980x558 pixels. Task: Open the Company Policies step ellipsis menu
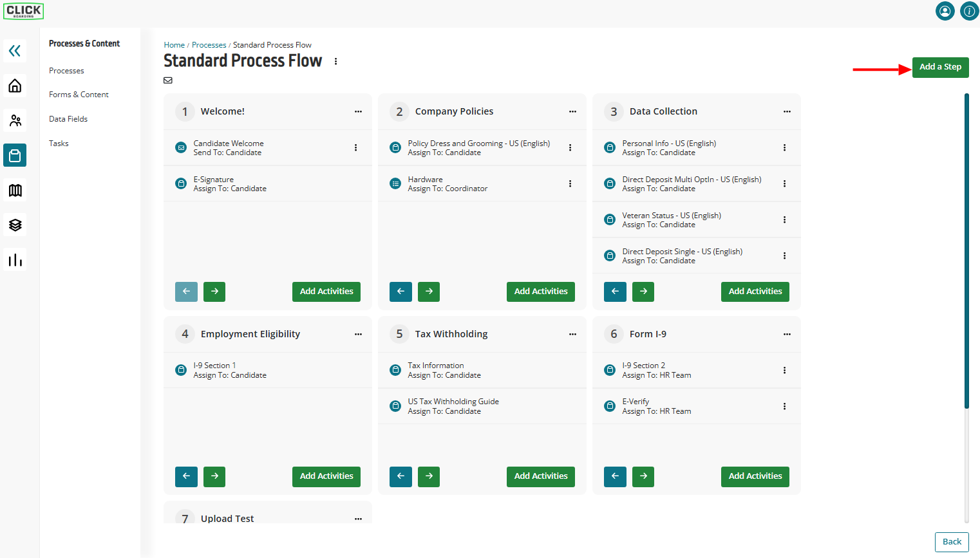[x=572, y=111]
